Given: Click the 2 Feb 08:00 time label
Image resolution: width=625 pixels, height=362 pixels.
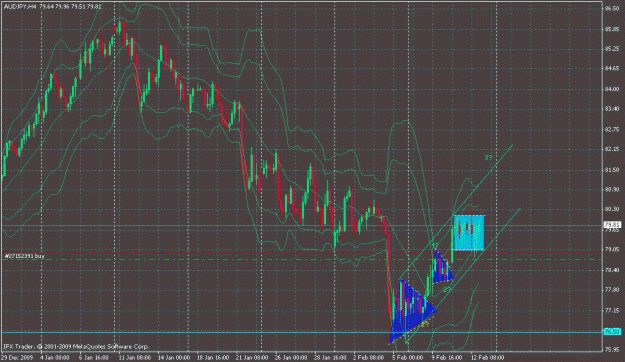Looking at the screenshot, I should pyautogui.click(x=369, y=358).
